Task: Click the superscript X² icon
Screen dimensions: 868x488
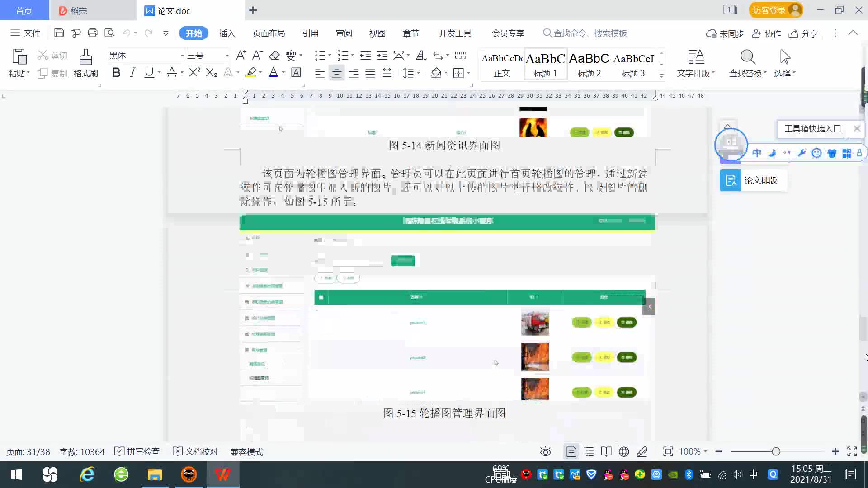Action: [194, 73]
